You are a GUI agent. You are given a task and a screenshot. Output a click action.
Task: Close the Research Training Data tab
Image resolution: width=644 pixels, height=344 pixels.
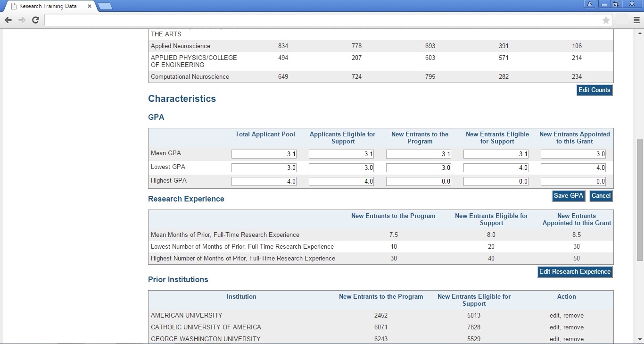(90, 6)
